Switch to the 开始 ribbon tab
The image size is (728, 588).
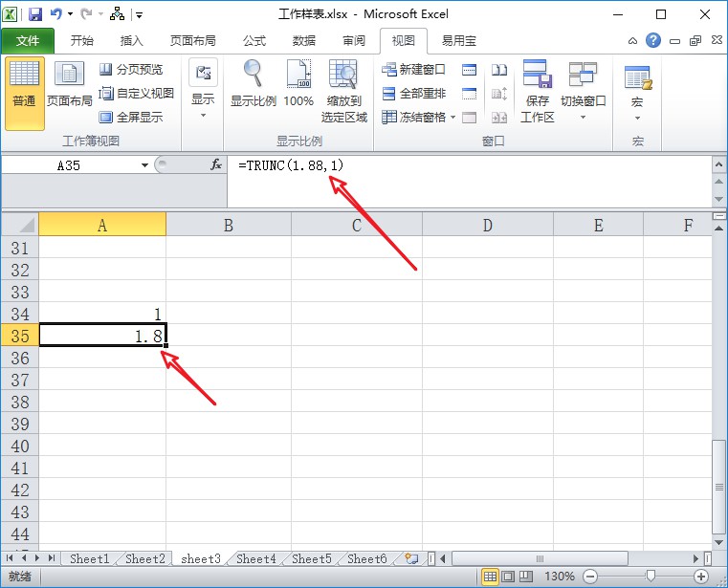point(81,41)
